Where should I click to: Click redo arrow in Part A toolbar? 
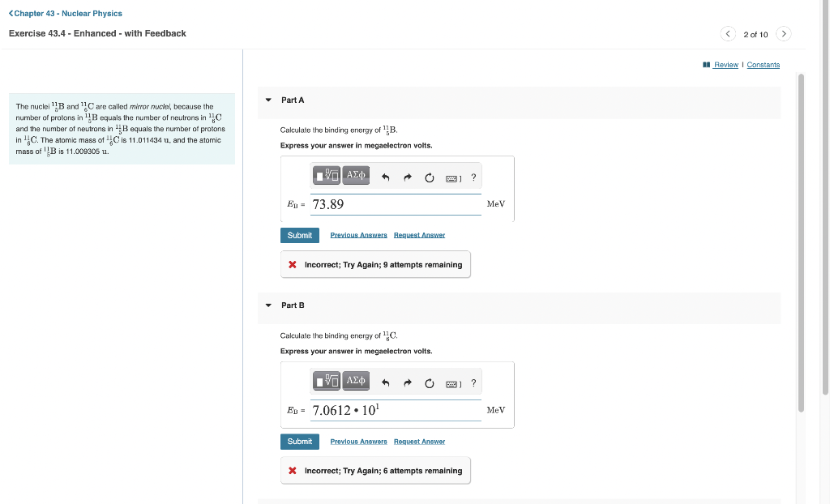coord(407,178)
